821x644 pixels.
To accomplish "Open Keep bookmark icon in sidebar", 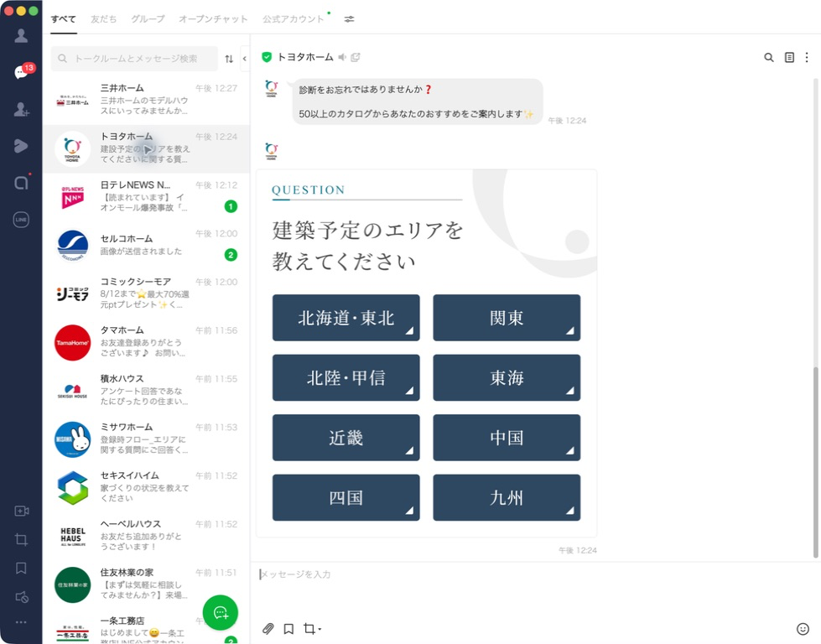I will [22, 568].
